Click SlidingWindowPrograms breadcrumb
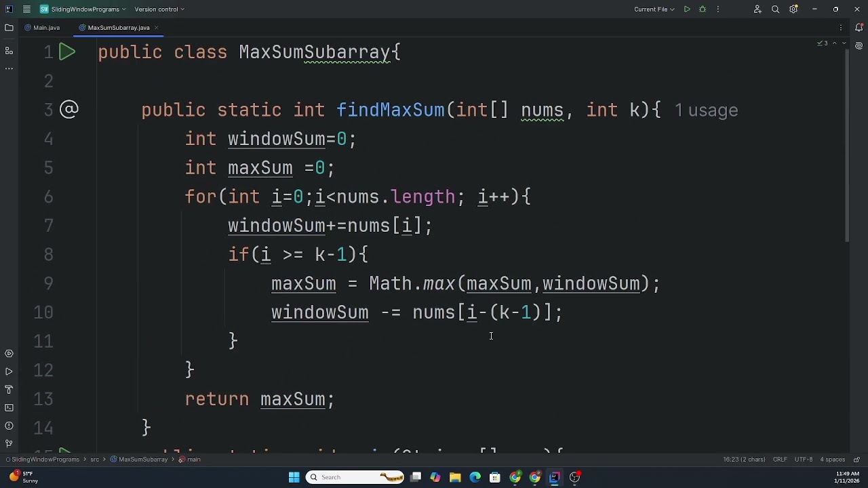 point(42,460)
